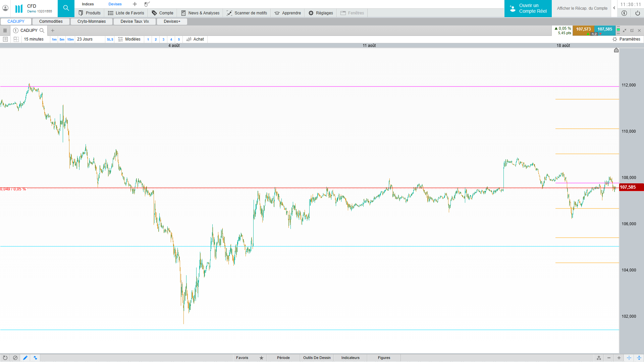Toggle the 5m quick timeframe button
Screen dimensions: 644x362
62,40
